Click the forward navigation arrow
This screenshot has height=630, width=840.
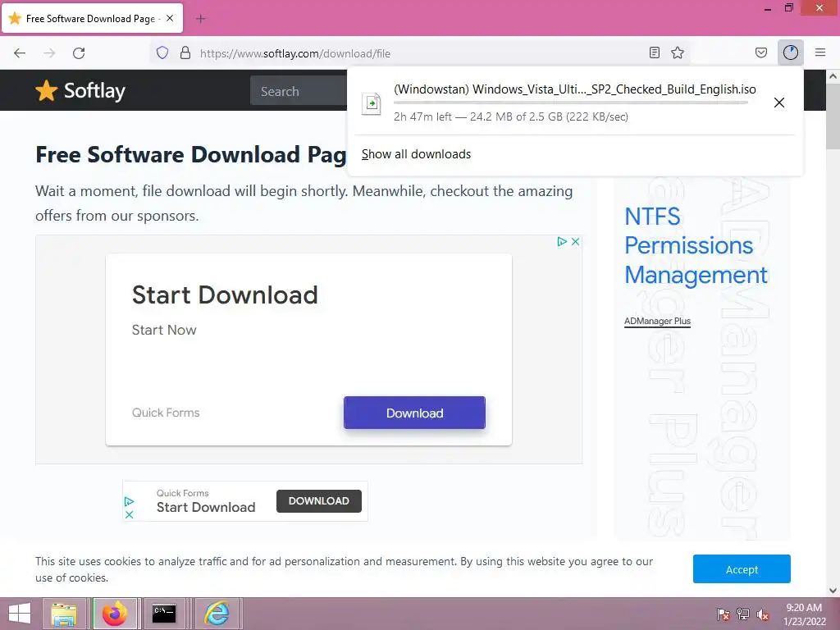click(49, 53)
